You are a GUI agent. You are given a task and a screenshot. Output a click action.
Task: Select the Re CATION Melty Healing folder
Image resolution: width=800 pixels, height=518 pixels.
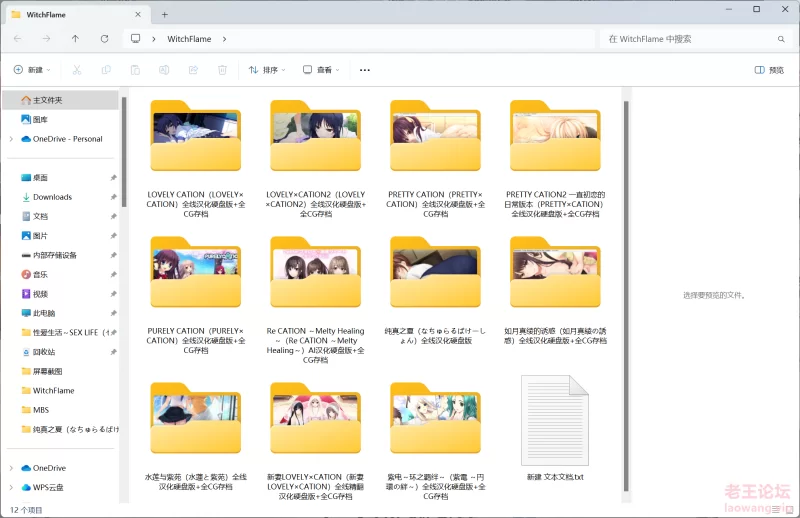click(316, 300)
